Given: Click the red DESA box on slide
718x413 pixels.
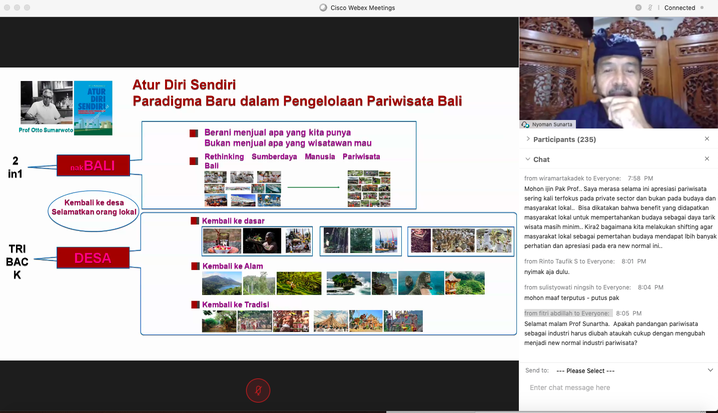Looking at the screenshot, I should [x=93, y=259].
